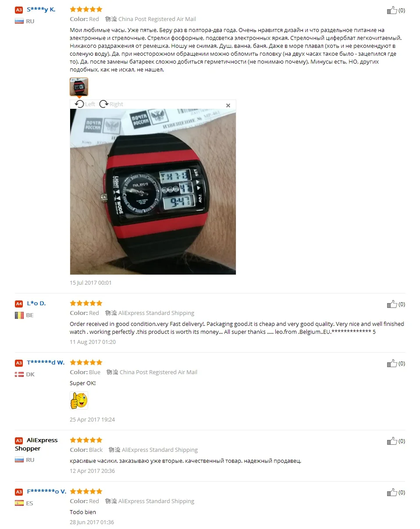420x529 pixels.
Task: Open reviewer F*******o V. profile
Action: [x=46, y=491]
